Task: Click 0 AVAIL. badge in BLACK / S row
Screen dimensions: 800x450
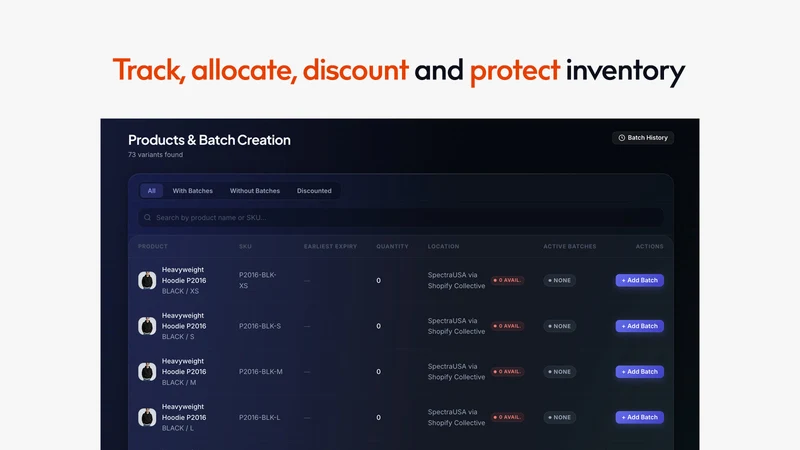Action: coord(507,326)
